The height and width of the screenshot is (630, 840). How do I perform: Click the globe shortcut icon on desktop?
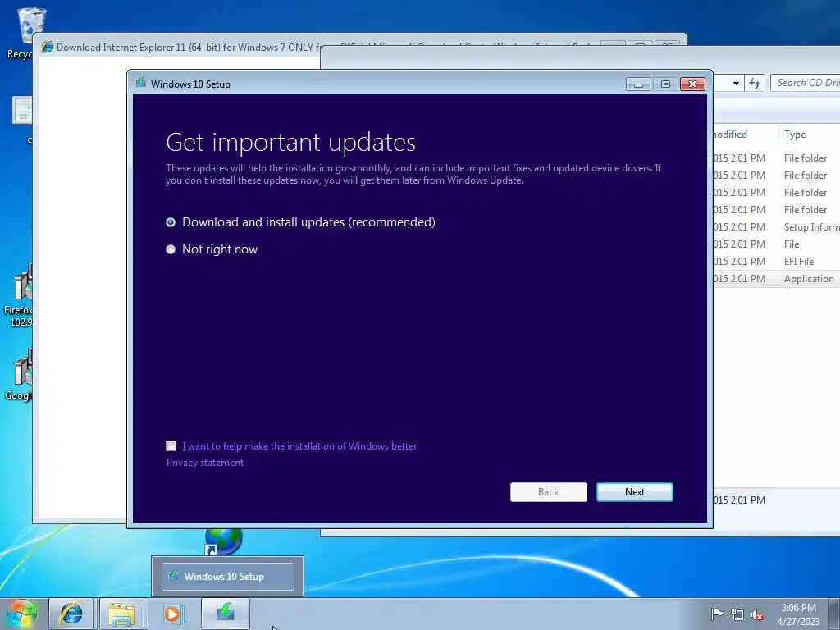tap(223, 541)
